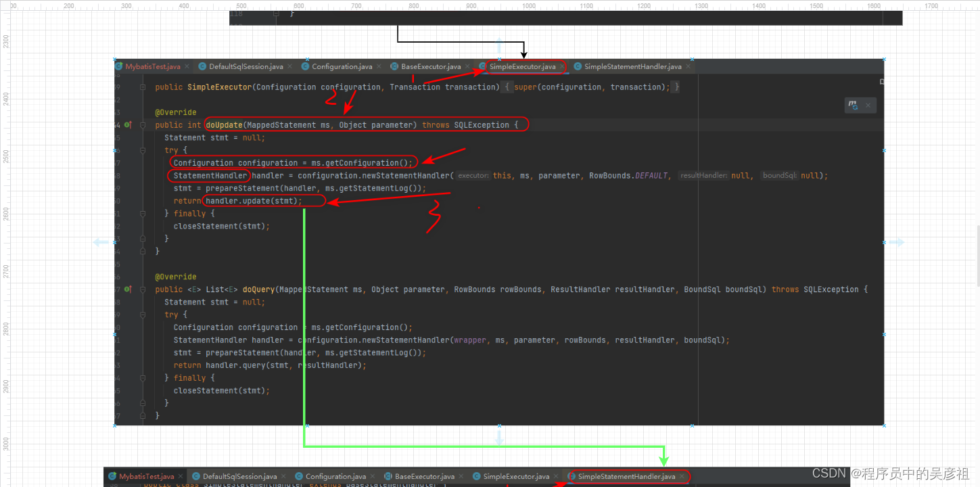
Task: Click super(configuration, transaction) call
Action: click(590, 87)
